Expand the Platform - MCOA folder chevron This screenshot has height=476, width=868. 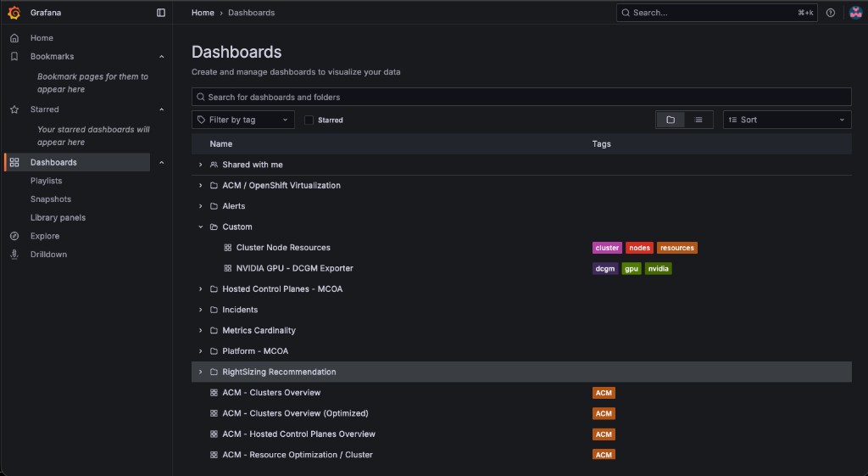pos(200,350)
